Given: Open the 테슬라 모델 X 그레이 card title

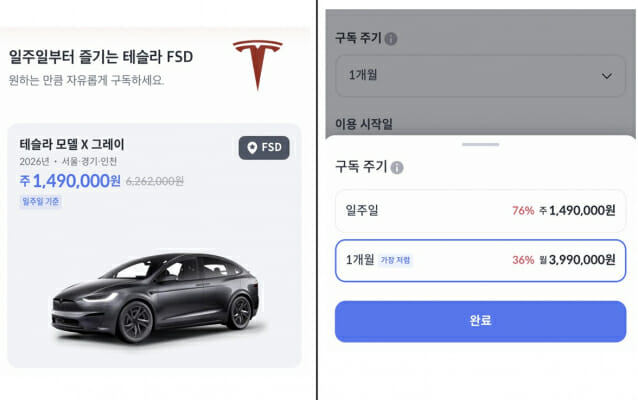Looking at the screenshot, I should (72, 144).
